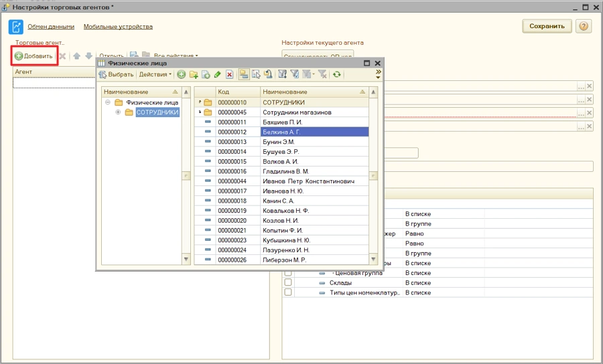Viewport: 603px width, 364px height.
Task: Click the move agent down arrow
Action: [89, 56]
